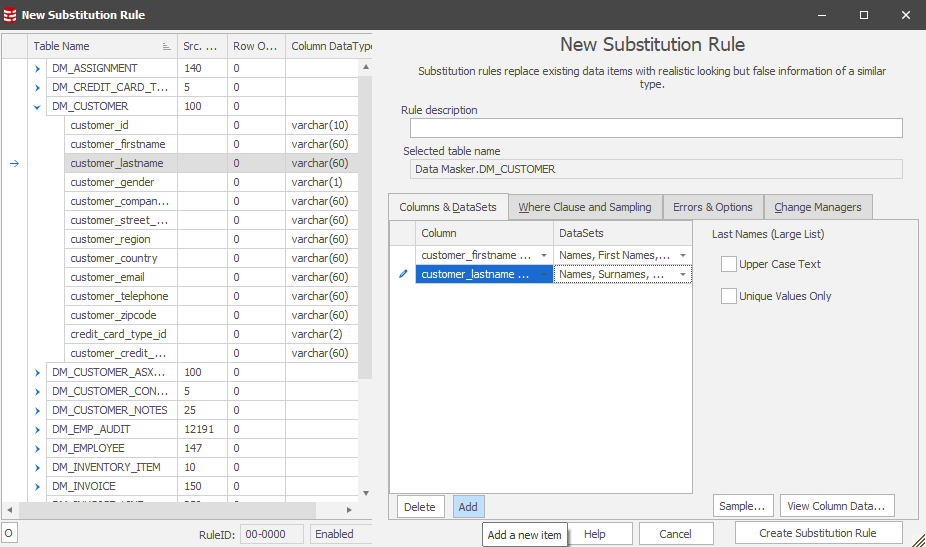
Task: Click the View Column Data button
Action: point(837,506)
